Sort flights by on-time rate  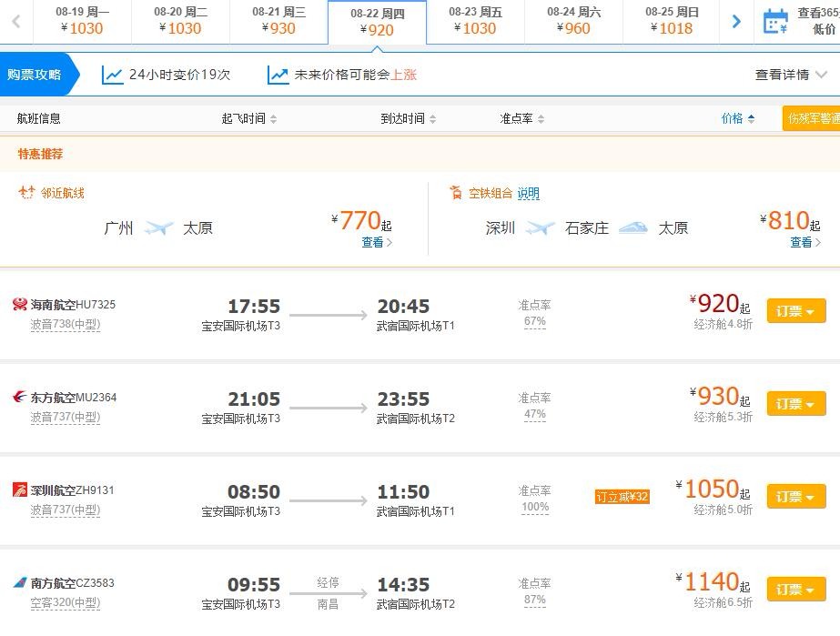coord(521,118)
